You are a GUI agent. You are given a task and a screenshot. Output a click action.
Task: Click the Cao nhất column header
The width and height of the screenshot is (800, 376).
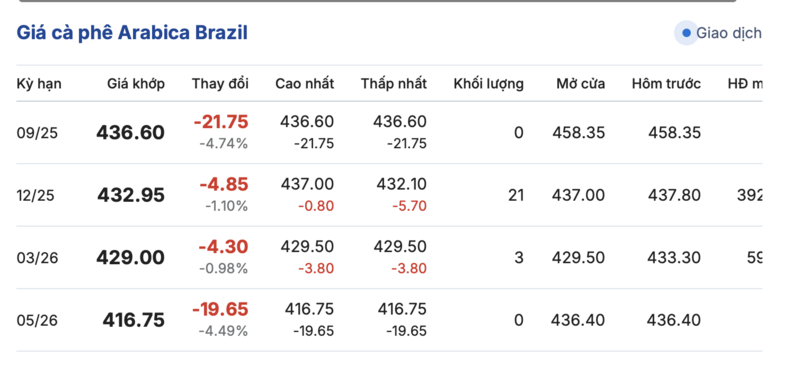click(305, 84)
